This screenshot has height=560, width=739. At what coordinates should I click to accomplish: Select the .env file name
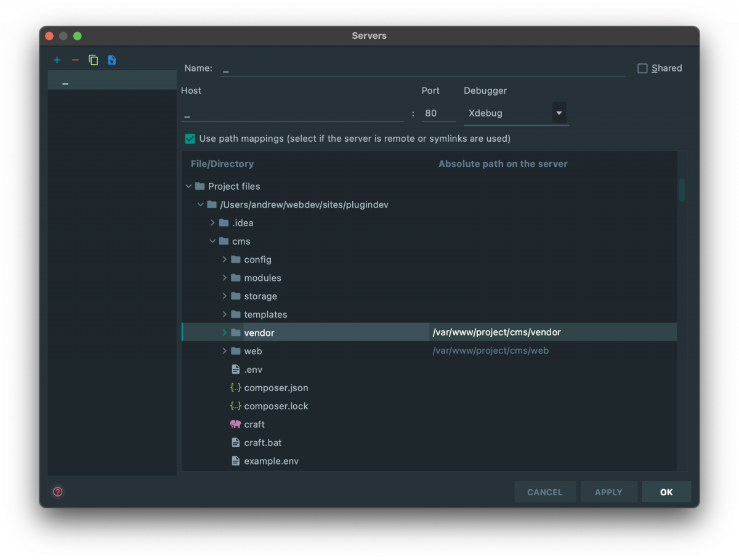[x=253, y=370]
